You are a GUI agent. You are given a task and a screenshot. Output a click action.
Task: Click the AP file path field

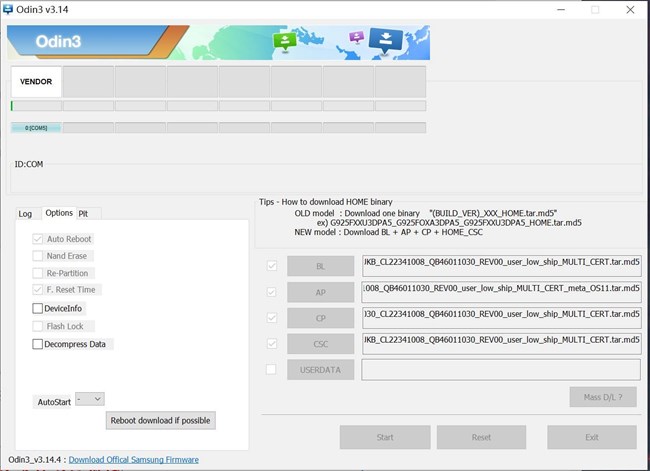point(502,292)
